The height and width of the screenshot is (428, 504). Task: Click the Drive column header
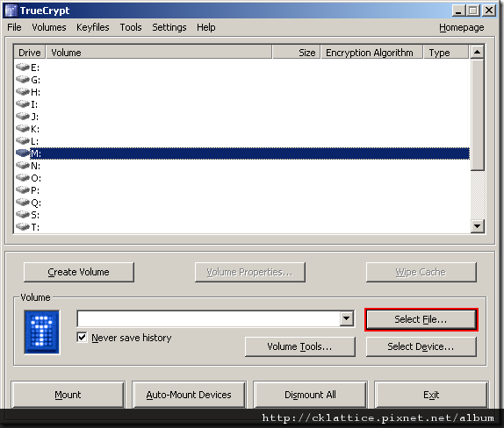(30, 53)
